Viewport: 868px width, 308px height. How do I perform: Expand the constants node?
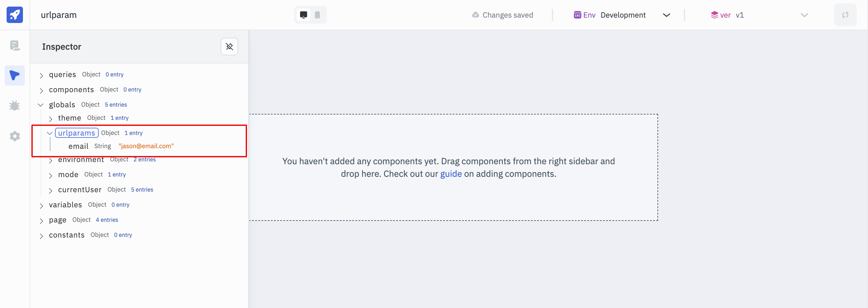[41, 236]
